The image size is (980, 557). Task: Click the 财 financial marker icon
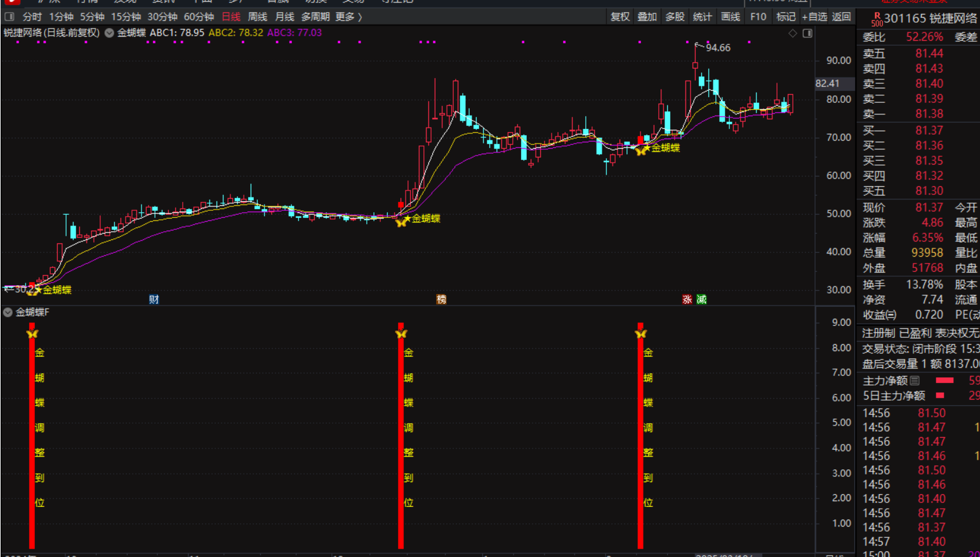tap(154, 299)
